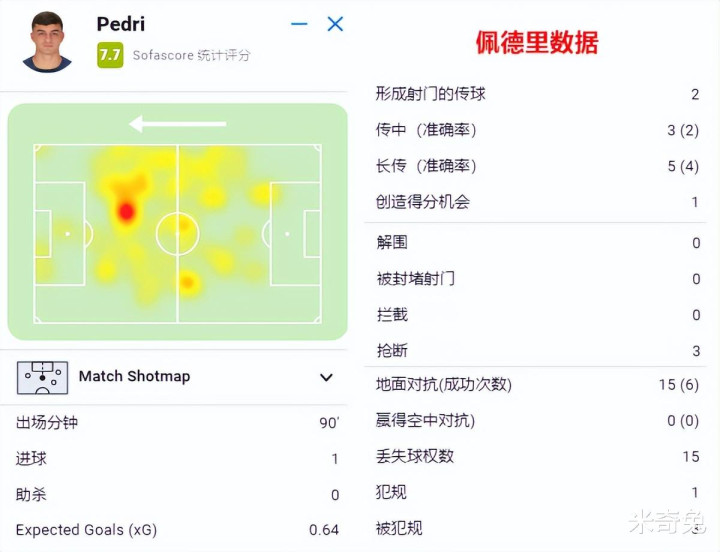Open the Pedri player name link

tap(121, 24)
